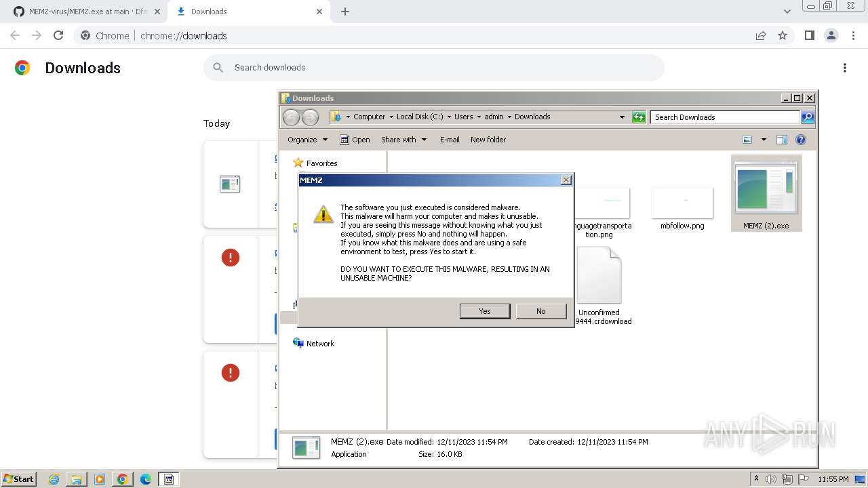Click Chrome back arrow button
Viewport: 868px width, 488px height.
click(x=15, y=36)
